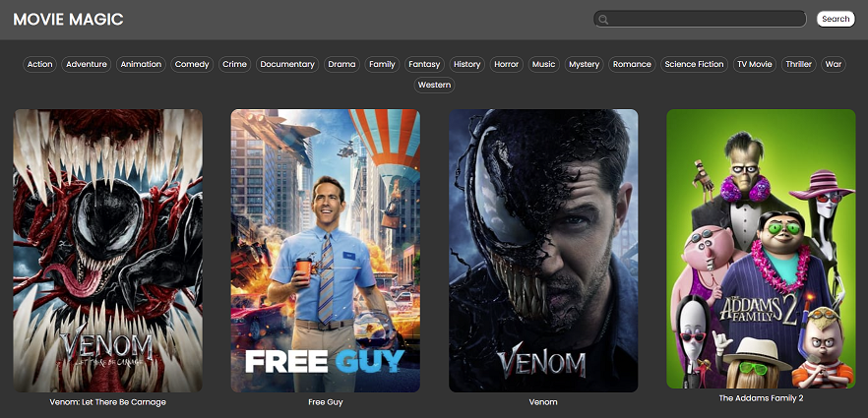Filter movies by Comedy
The width and height of the screenshot is (868, 418).
(x=192, y=64)
